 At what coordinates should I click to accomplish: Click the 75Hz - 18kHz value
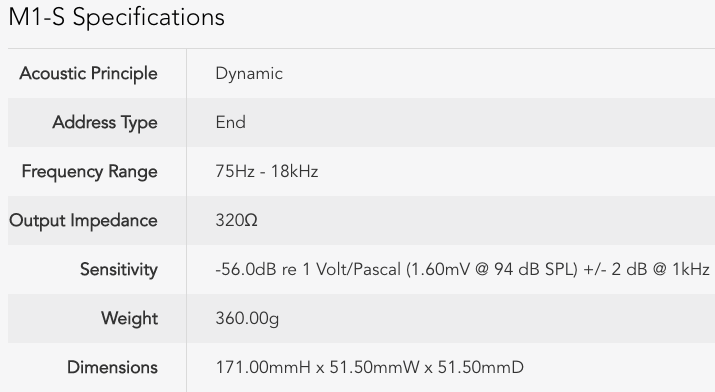tap(267, 171)
